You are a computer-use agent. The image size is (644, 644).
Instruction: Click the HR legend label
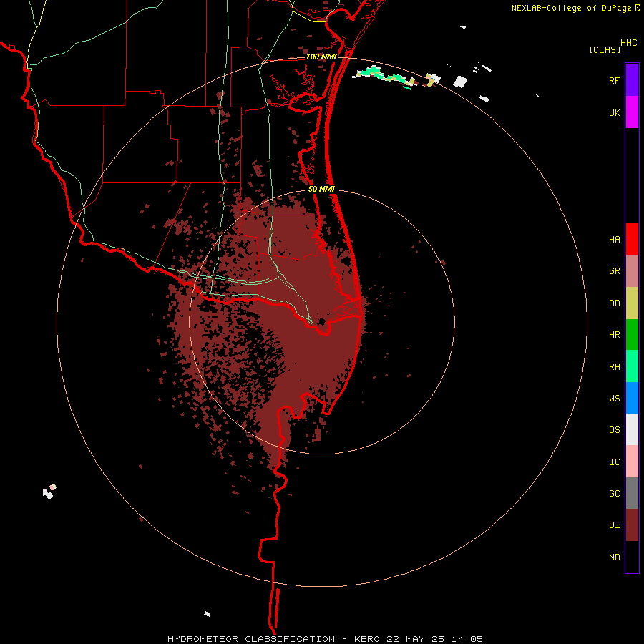(614, 335)
